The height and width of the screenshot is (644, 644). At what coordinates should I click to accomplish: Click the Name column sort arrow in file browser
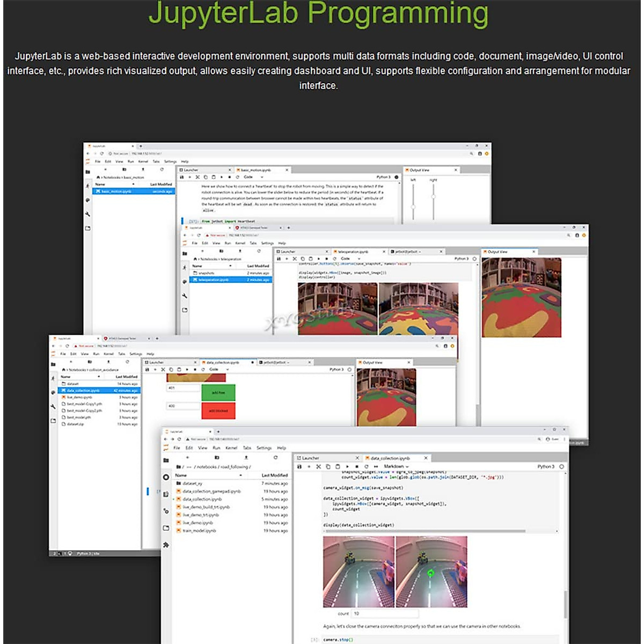[240, 475]
